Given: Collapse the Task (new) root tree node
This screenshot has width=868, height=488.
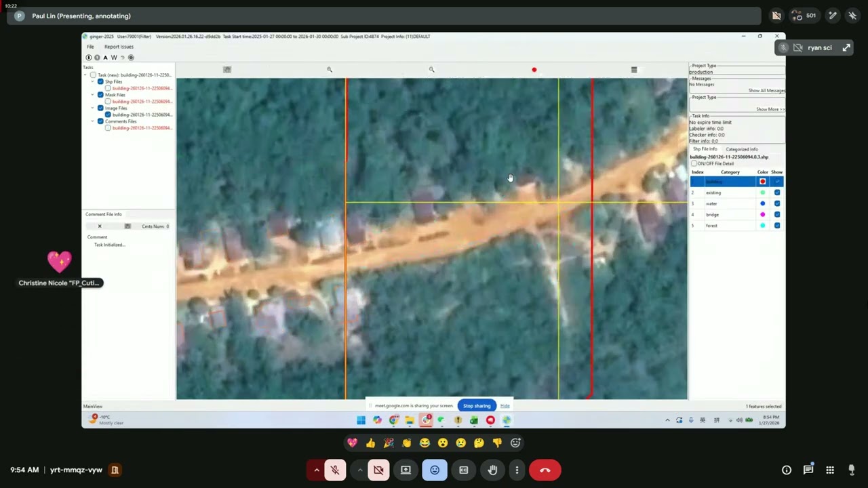Looking at the screenshot, I should pos(86,75).
